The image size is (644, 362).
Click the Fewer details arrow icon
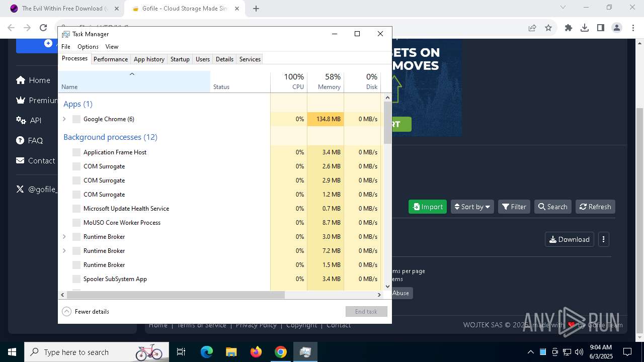pyautogui.click(x=66, y=312)
